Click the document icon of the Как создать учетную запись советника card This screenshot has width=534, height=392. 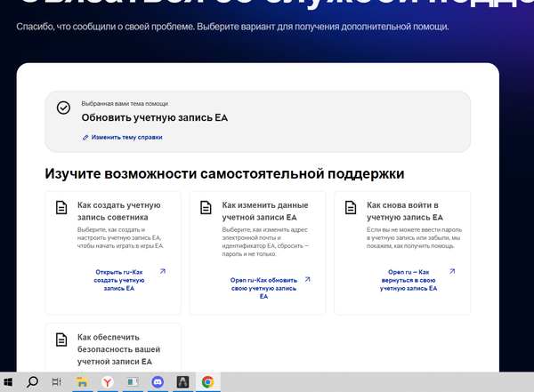click(x=61, y=207)
